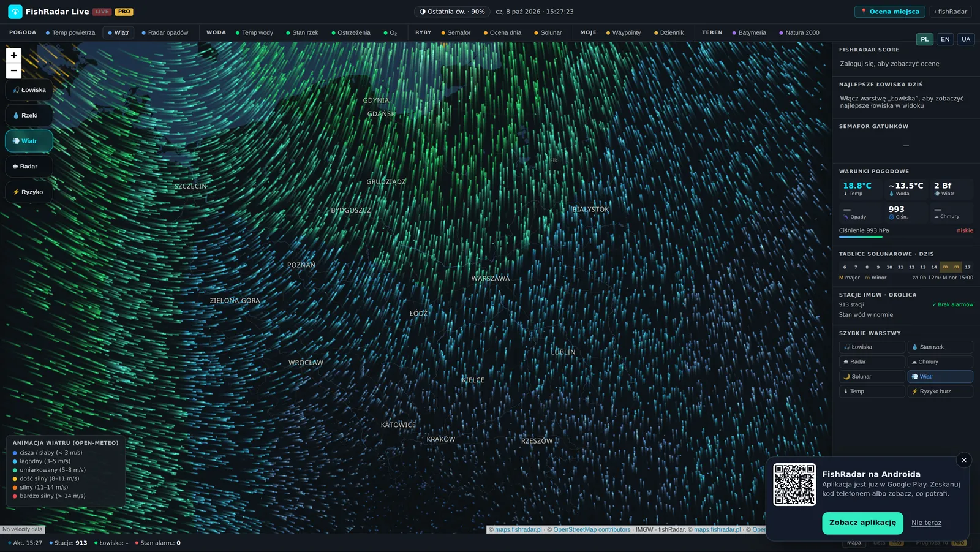The height and width of the screenshot is (552, 980).
Task: Open the fishRadar back link
Action: [951, 12]
